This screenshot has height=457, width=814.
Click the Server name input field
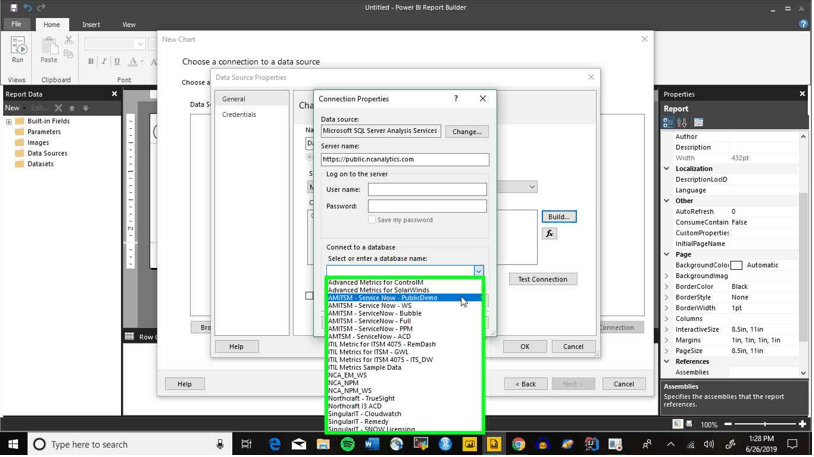click(405, 159)
